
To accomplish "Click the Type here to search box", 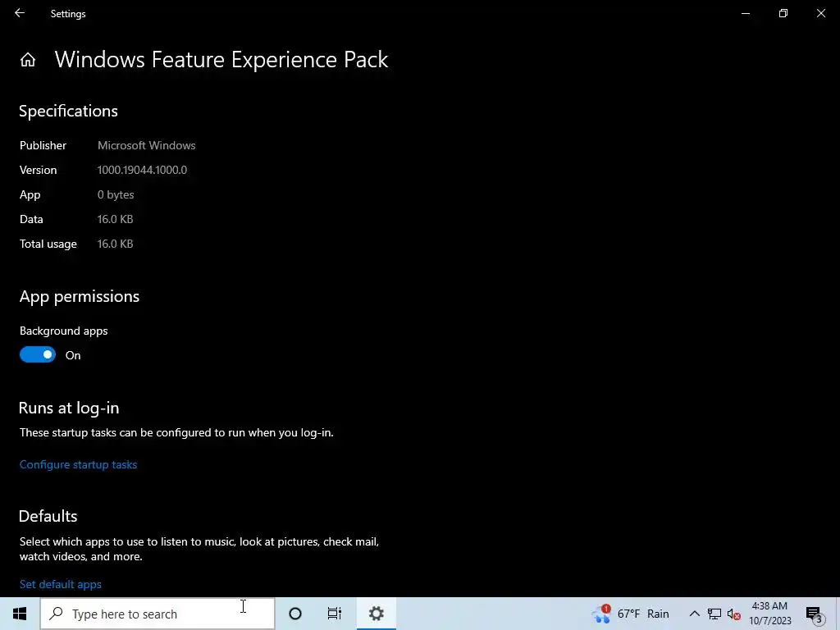I will click(x=157, y=614).
